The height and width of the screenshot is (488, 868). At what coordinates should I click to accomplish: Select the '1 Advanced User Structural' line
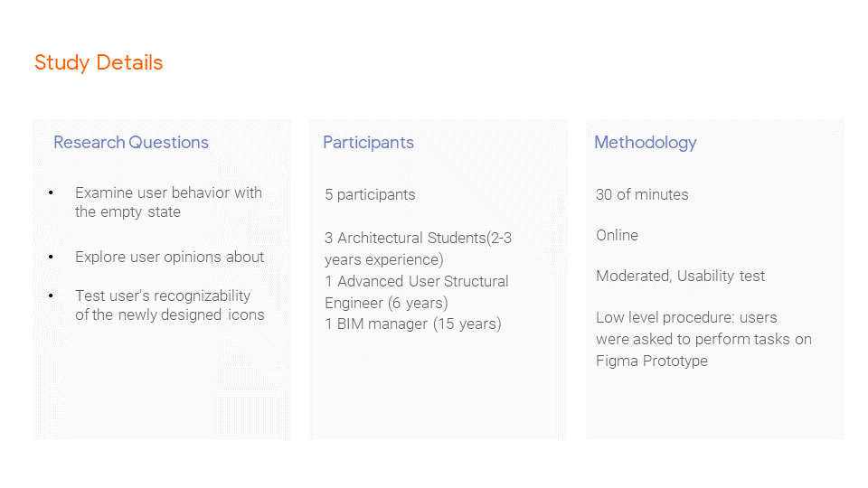[x=416, y=281]
